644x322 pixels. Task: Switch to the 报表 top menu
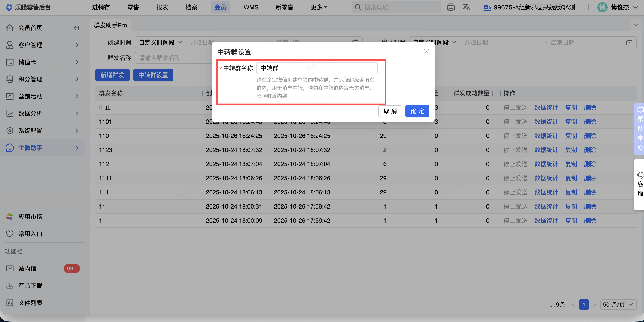162,7
